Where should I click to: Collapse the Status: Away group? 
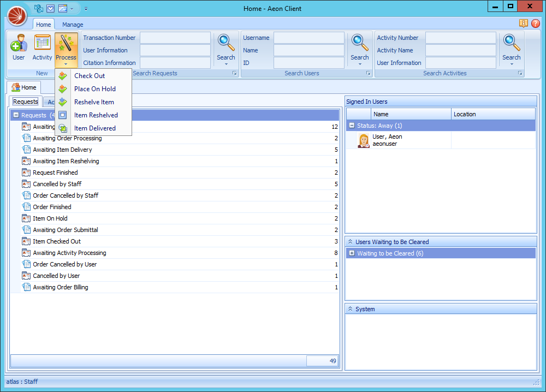351,125
